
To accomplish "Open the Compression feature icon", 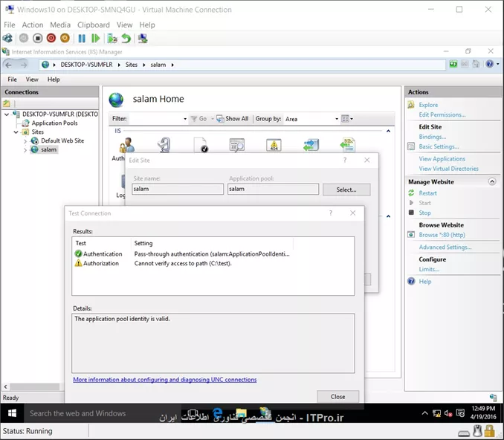I will tap(164, 145).
